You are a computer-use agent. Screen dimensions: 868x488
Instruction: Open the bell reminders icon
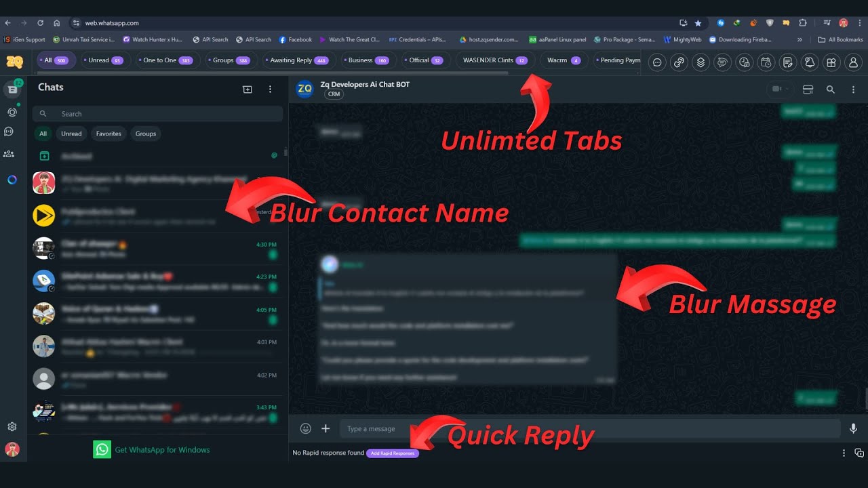tap(810, 62)
